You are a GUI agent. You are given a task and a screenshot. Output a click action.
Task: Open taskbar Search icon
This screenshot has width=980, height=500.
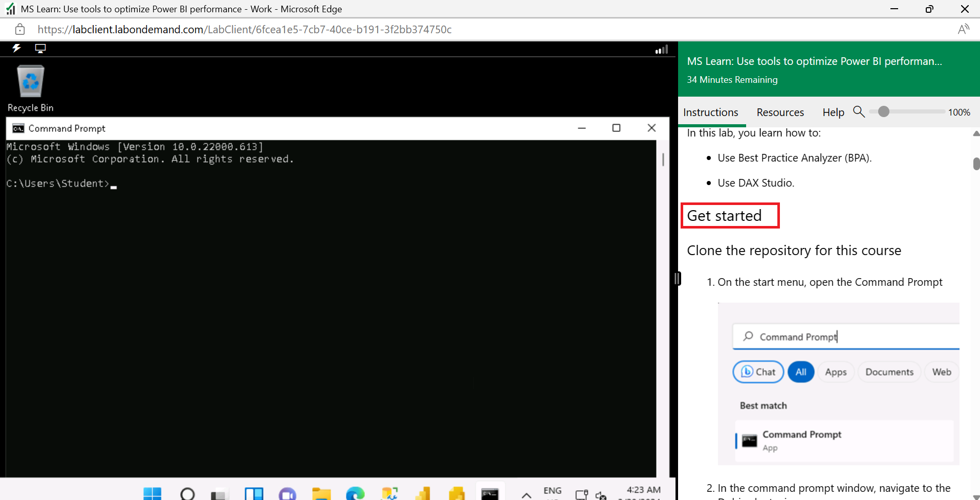(187, 493)
